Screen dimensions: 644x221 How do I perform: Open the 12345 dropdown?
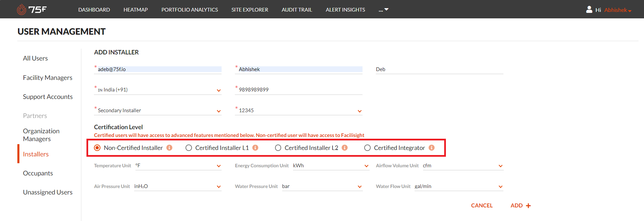pos(299,111)
